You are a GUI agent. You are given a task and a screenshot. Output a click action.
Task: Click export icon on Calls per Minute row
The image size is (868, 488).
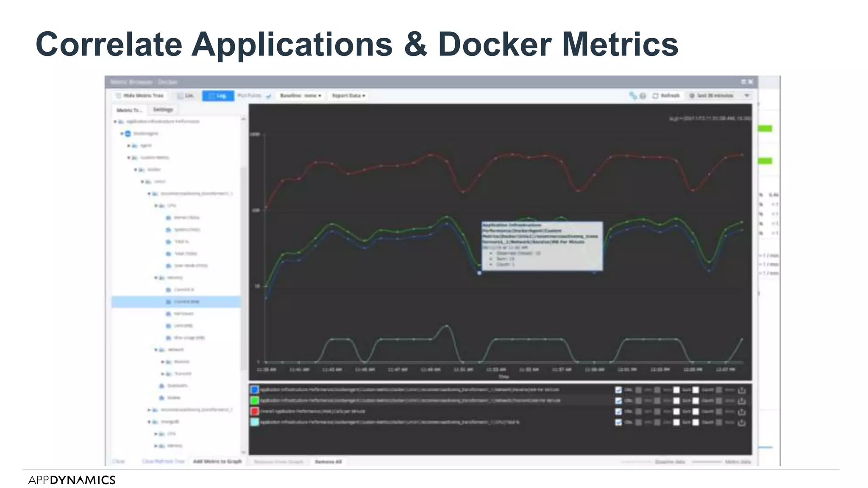[x=742, y=411]
